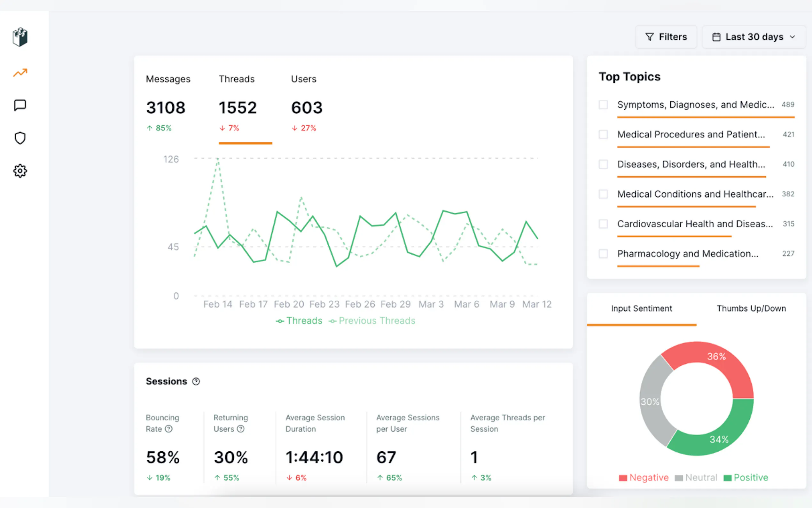
Task: Check the Cardiovascular Health and Diseas... topic
Action: (x=603, y=224)
